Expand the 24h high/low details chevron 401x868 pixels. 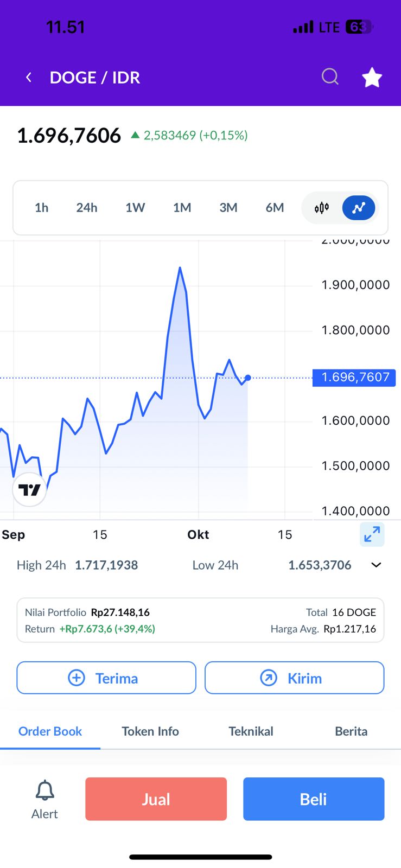click(x=376, y=565)
